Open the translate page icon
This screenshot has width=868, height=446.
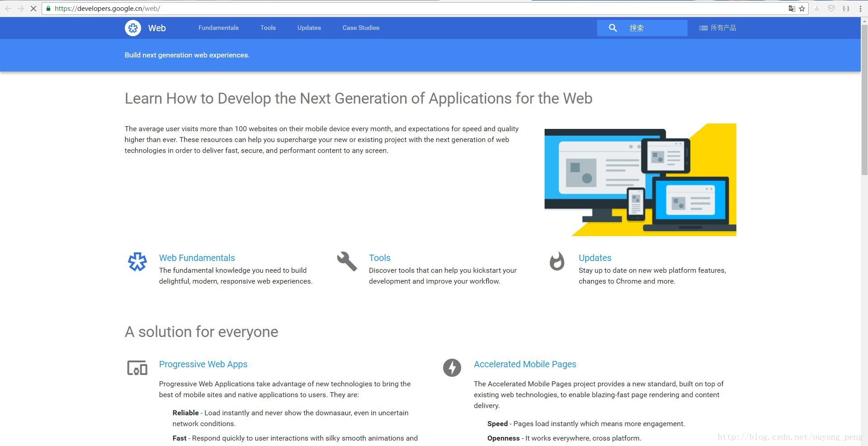(x=792, y=9)
